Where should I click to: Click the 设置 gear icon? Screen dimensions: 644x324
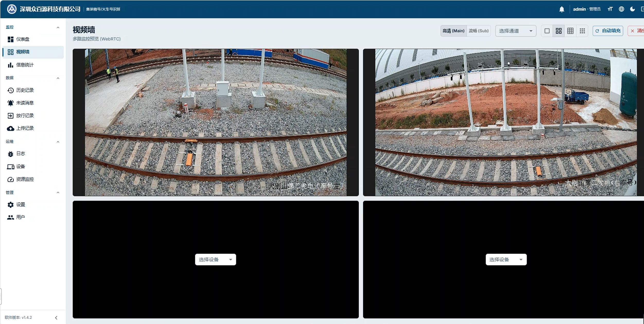click(x=10, y=205)
